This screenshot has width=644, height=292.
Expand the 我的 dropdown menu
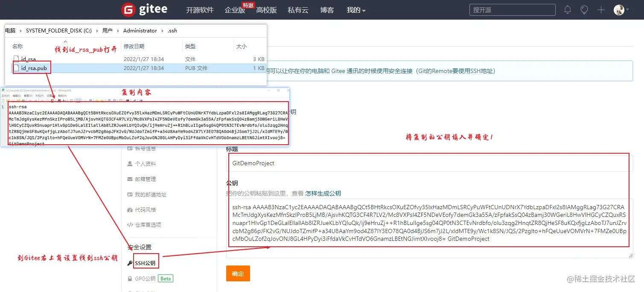(x=356, y=10)
